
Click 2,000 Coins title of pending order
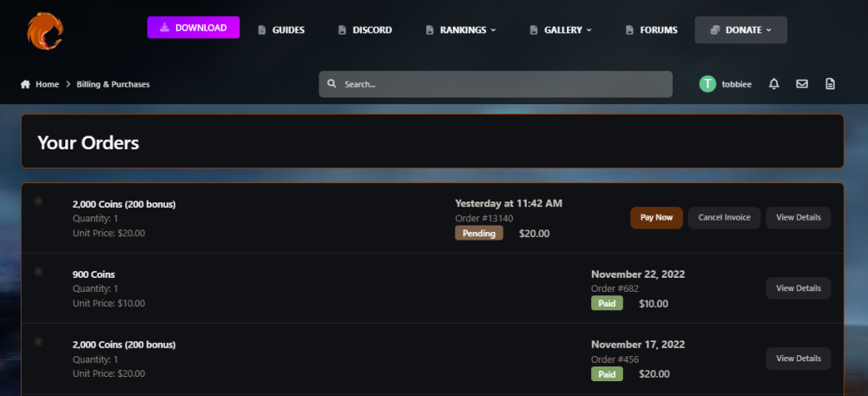(124, 204)
